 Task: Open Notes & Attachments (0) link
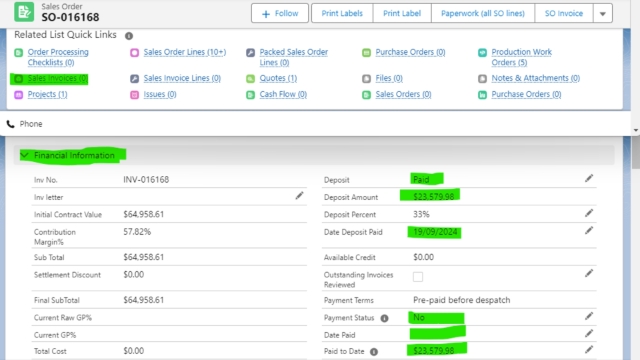coord(536,78)
